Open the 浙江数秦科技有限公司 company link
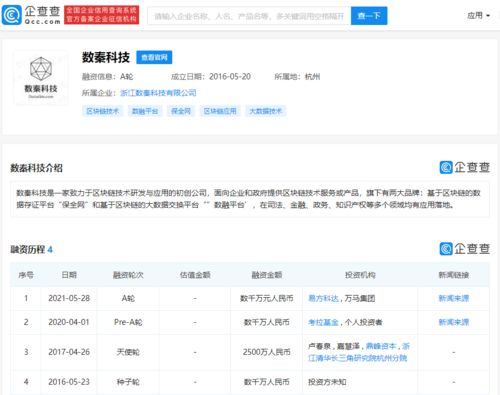The image size is (500, 395). click(x=158, y=93)
